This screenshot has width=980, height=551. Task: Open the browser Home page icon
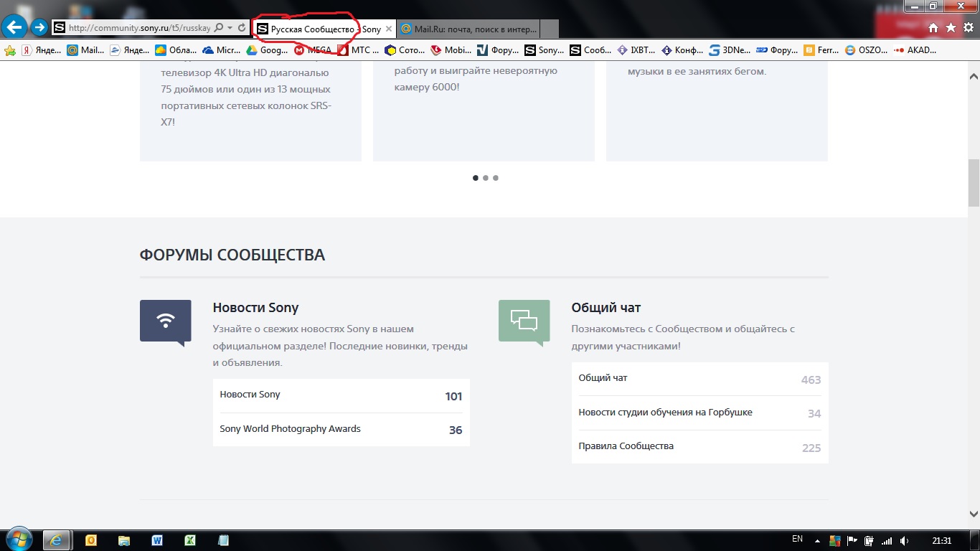point(933,28)
